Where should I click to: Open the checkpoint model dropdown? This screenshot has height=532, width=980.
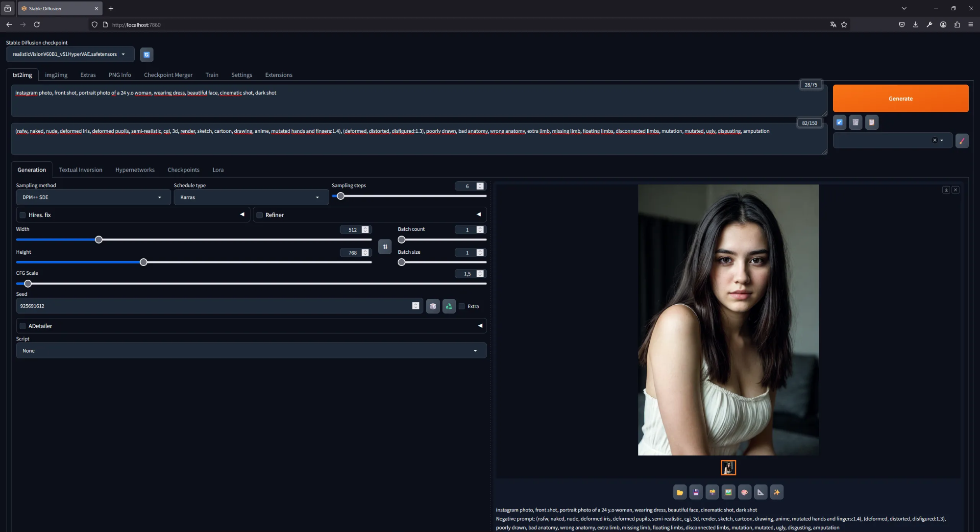[x=70, y=54]
